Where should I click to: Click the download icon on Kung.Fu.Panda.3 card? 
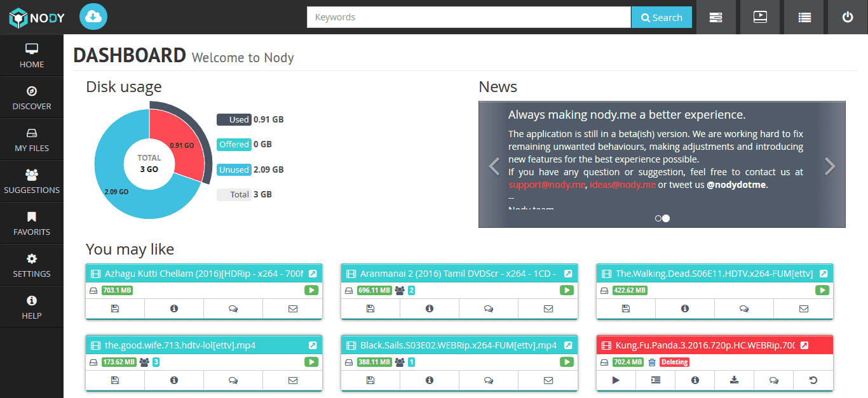point(735,380)
